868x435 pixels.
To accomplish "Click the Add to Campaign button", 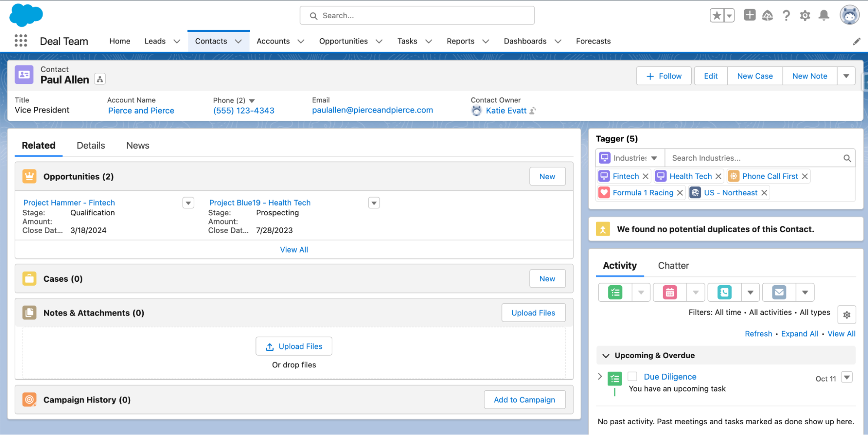I will pos(524,400).
